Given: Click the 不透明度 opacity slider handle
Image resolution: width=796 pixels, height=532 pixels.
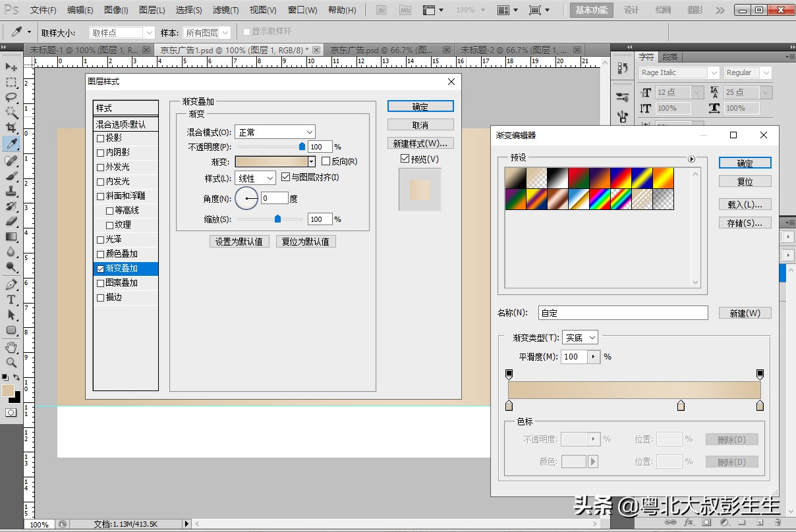Looking at the screenshot, I should pyautogui.click(x=302, y=147).
